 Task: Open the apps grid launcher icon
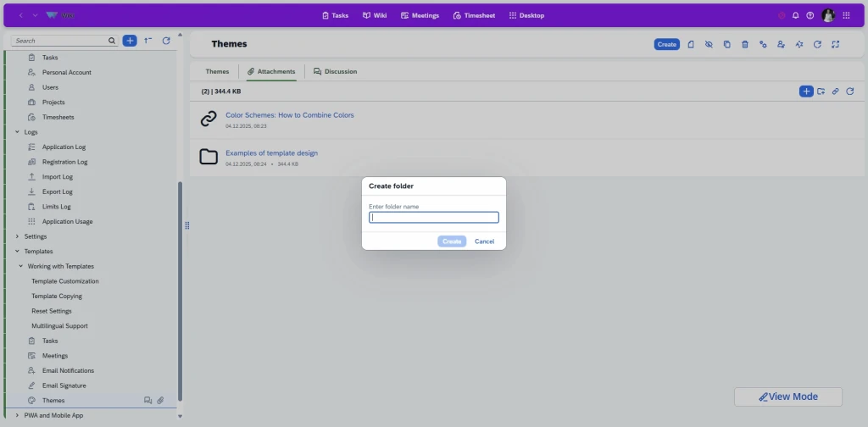point(846,15)
